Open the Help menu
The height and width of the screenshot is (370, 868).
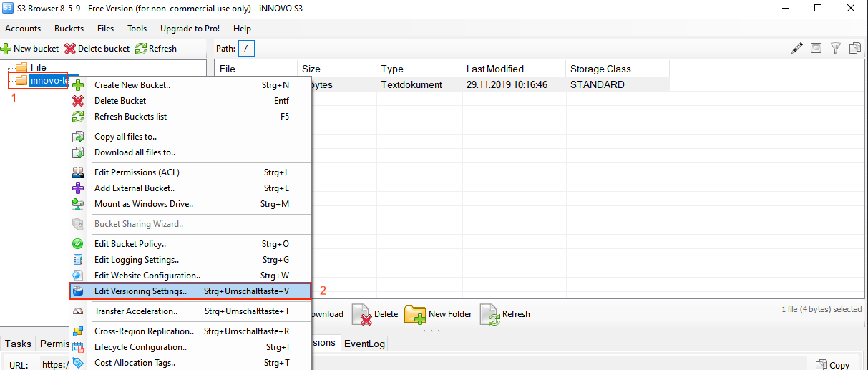(x=242, y=29)
